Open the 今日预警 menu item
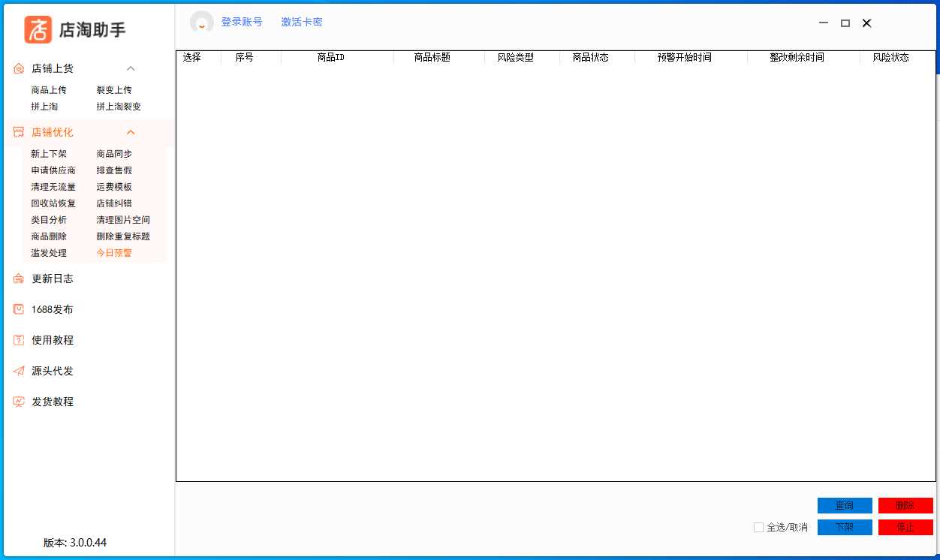 coord(113,253)
